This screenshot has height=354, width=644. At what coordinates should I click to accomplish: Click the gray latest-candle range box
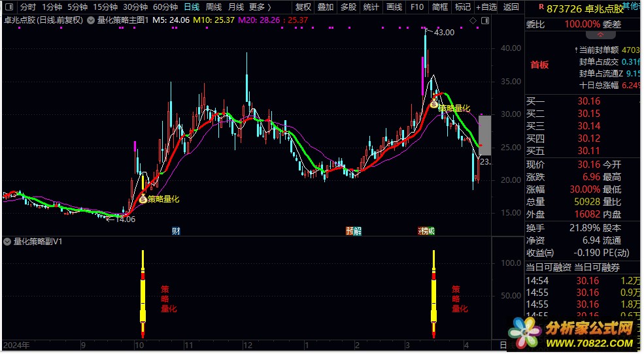pyautogui.click(x=484, y=135)
